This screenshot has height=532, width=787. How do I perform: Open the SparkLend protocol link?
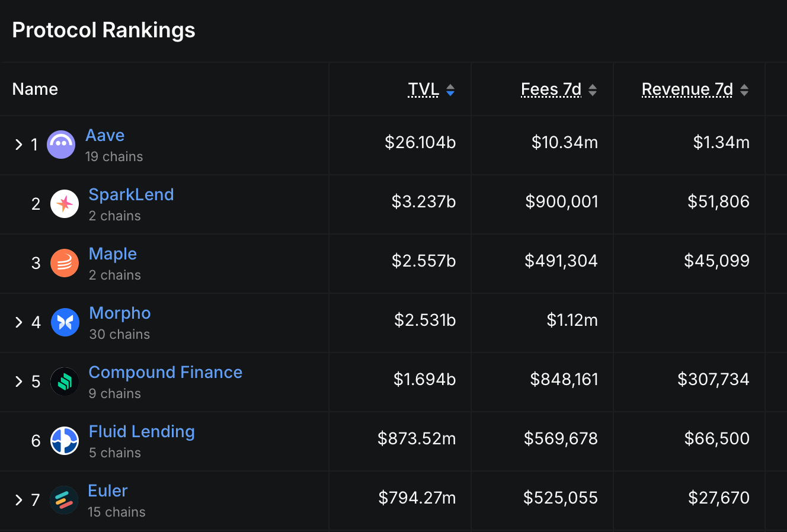pyautogui.click(x=131, y=194)
